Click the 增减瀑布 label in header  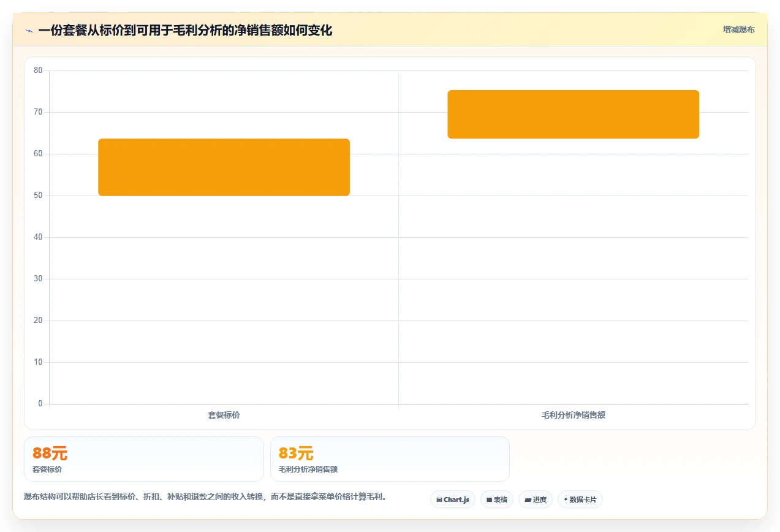click(738, 29)
